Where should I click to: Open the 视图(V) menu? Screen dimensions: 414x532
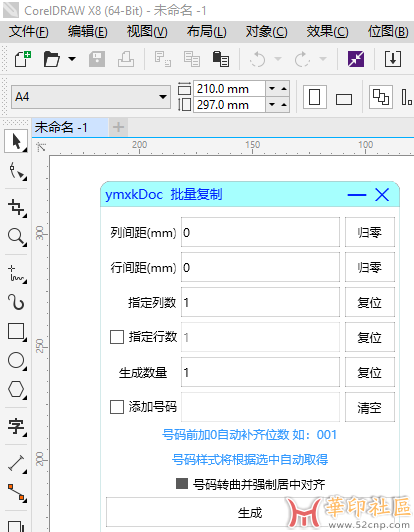[x=147, y=32]
